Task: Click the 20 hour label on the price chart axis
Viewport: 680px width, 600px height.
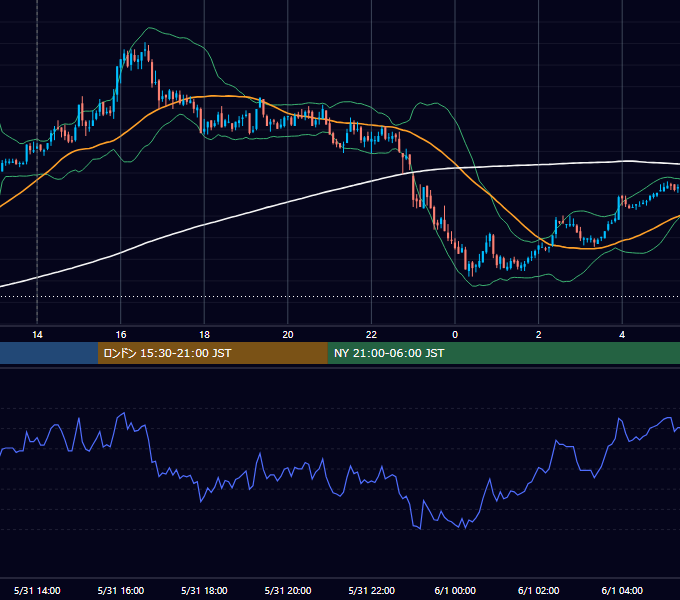Action: [288, 335]
